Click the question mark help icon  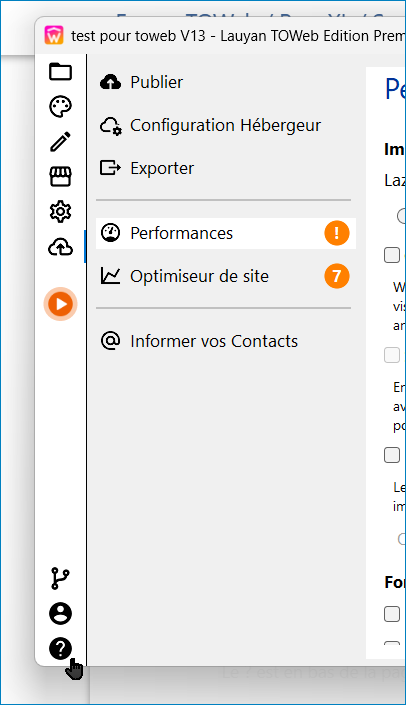click(60, 649)
